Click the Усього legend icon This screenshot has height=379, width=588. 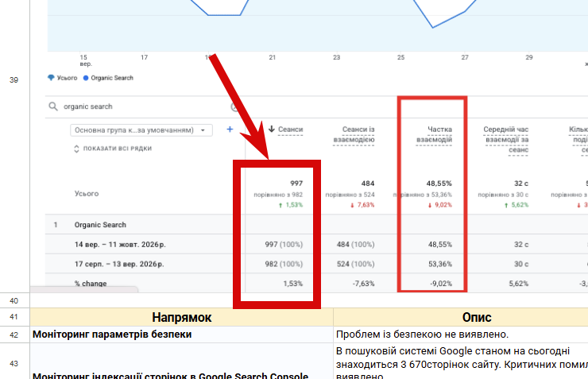click(x=51, y=78)
